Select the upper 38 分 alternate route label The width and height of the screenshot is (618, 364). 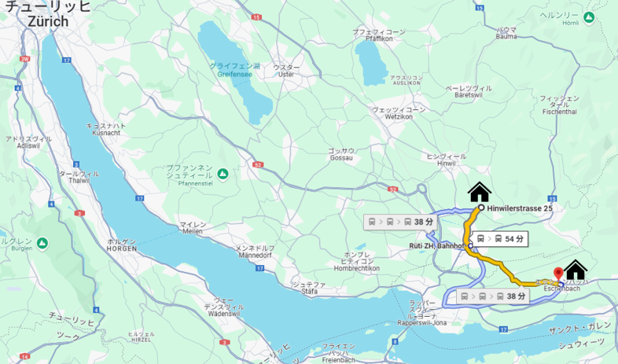coord(400,222)
